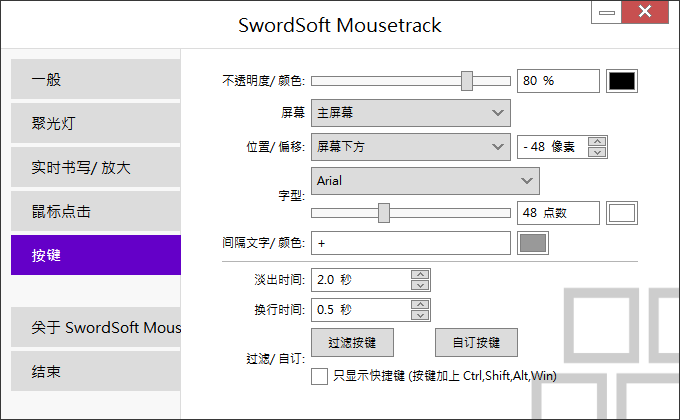Increase 淡出时间 with up arrow
Image resolution: width=680 pixels, height=420 pixels.
[420, 275]
